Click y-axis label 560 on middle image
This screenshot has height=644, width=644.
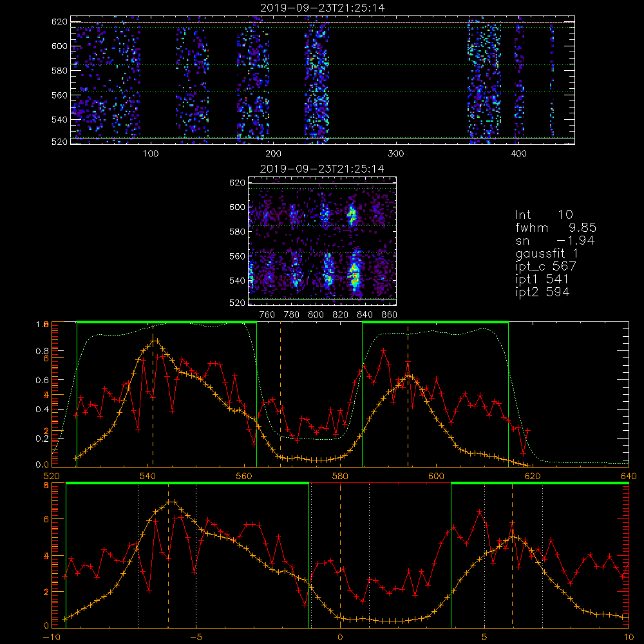[x=237, y=256]
